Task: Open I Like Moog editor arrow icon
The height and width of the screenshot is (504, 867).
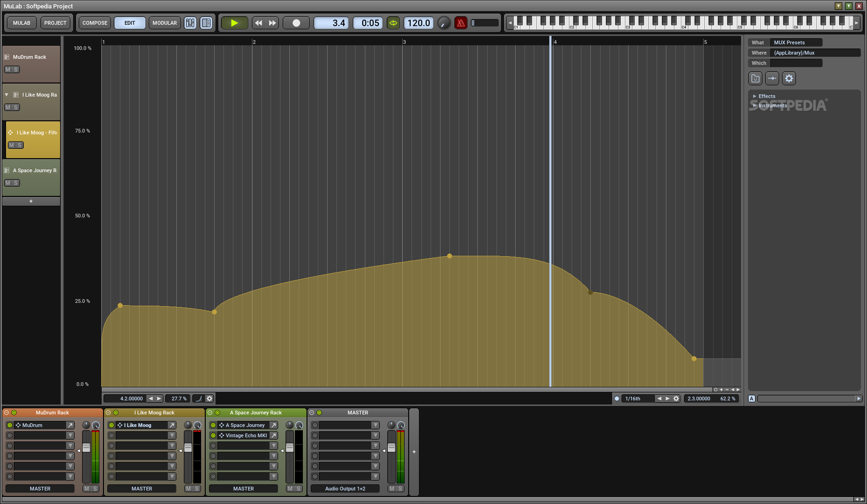Action: (172, 425)
